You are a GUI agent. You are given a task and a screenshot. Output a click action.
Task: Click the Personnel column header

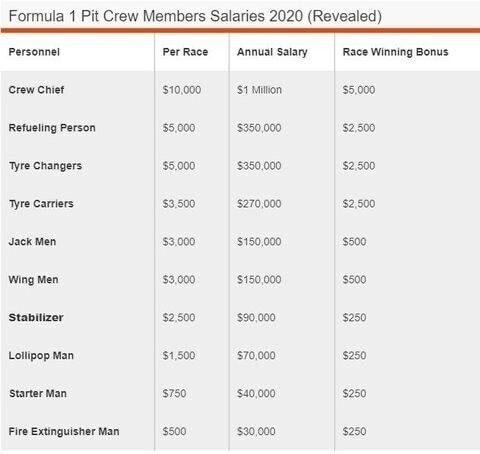click(x=34, y=52)
